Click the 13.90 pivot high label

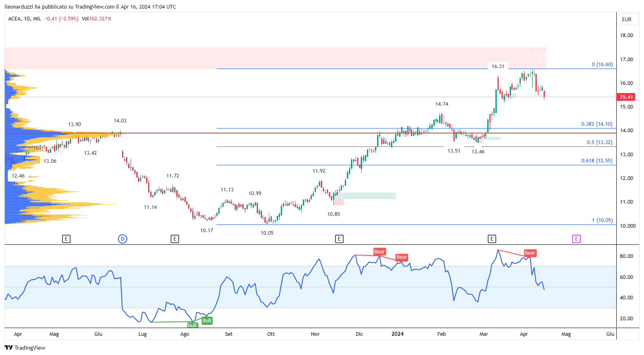74,124
